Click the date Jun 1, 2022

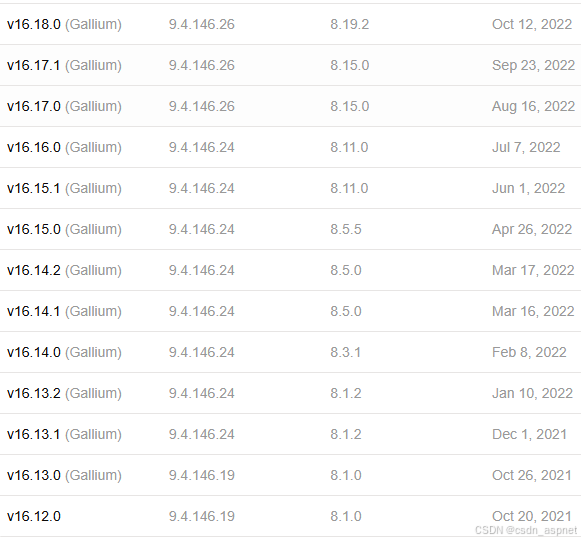click(528, 189)
